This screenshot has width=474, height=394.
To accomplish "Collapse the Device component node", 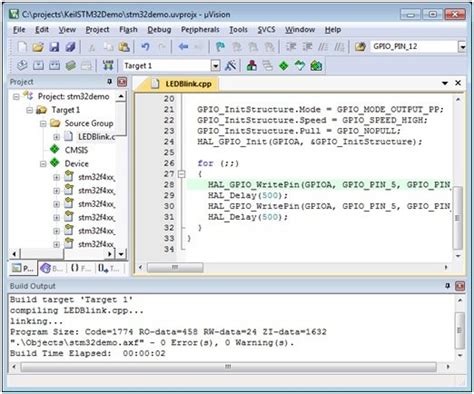I will [x=43, y=164].
